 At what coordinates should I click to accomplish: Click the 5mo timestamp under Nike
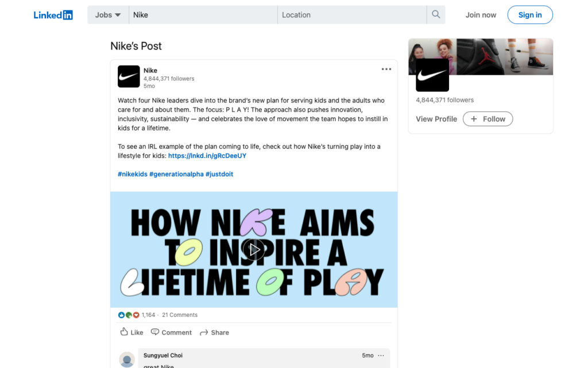point(149,86)
